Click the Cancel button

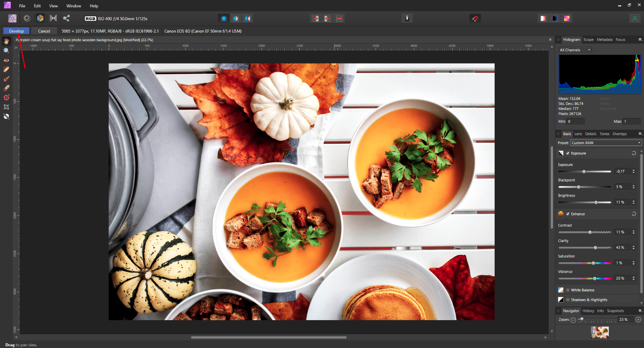44,31
